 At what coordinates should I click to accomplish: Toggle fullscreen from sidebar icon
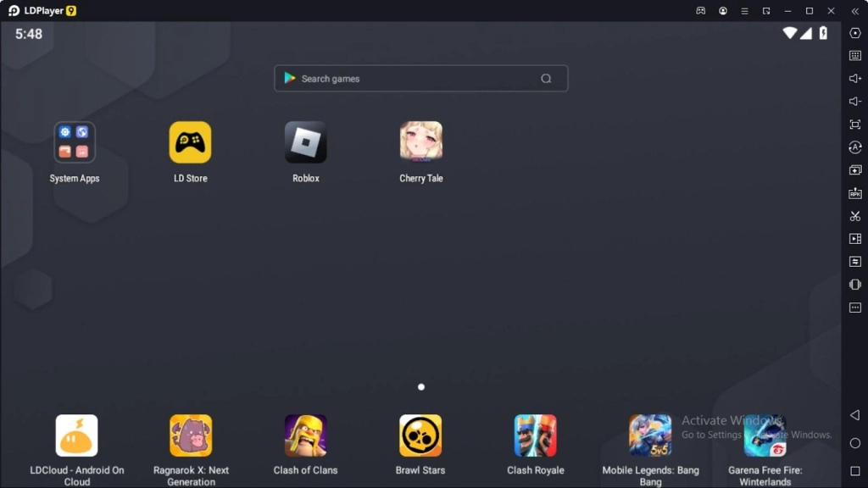pyautogui.click(x=854, y=125)
